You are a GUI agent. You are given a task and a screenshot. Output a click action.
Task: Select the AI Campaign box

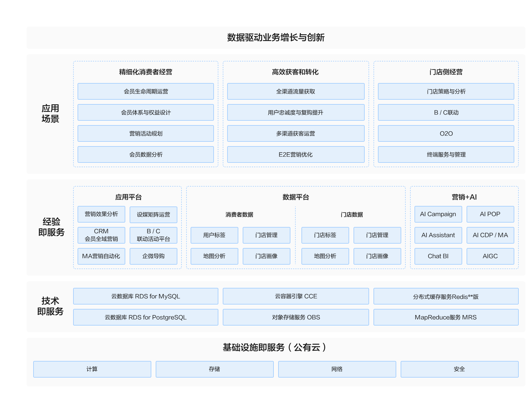coord(438,214)
